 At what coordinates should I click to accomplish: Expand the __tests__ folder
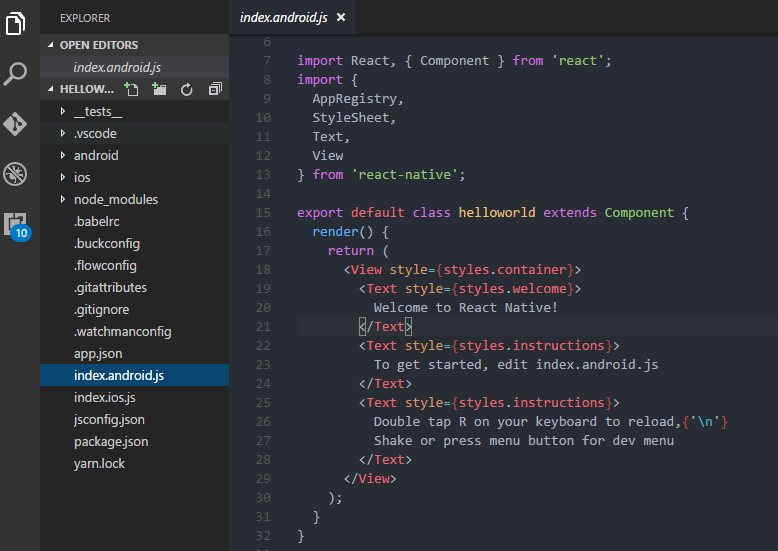(x=97, y=111)
